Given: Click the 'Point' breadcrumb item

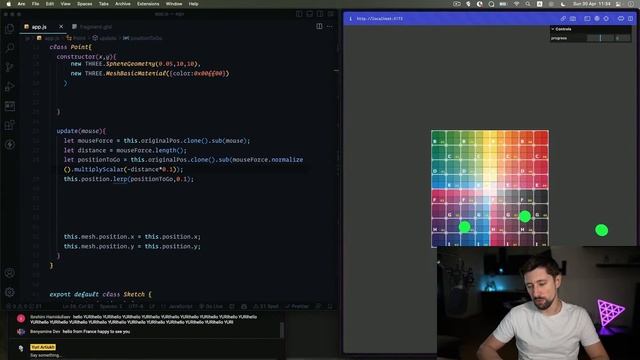Looking at the screenshot, I should pos(76,38).
